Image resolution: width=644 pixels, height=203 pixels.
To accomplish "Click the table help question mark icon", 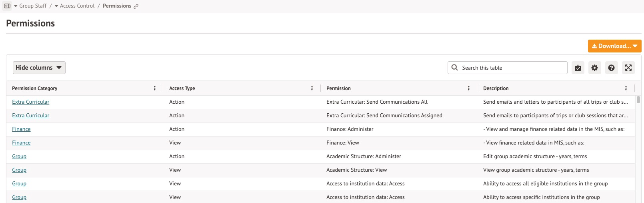I will click(x=611, y=68).
